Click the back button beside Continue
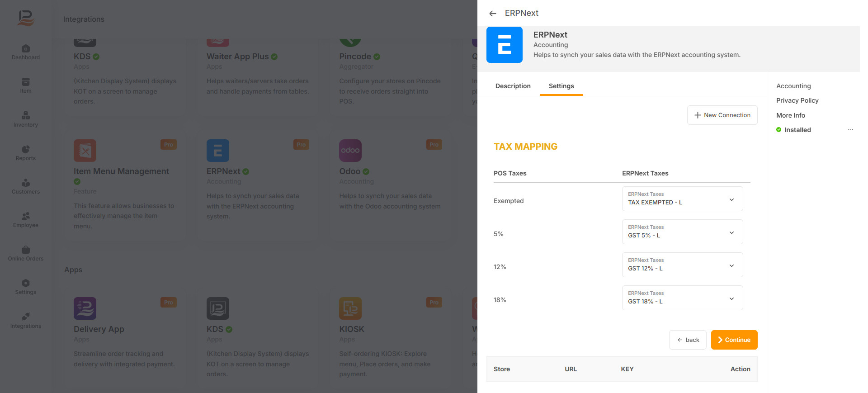868x393 pixels. [688, 340]
